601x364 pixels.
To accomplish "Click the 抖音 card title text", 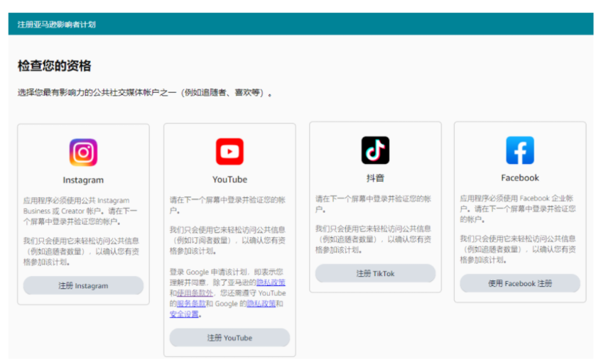I will click(375, 178).
